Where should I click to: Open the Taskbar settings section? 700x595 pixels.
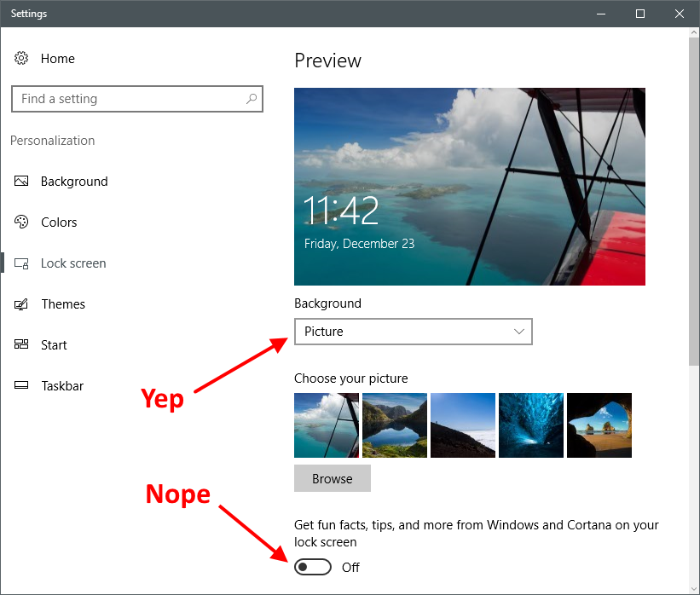tap(62, 385)
